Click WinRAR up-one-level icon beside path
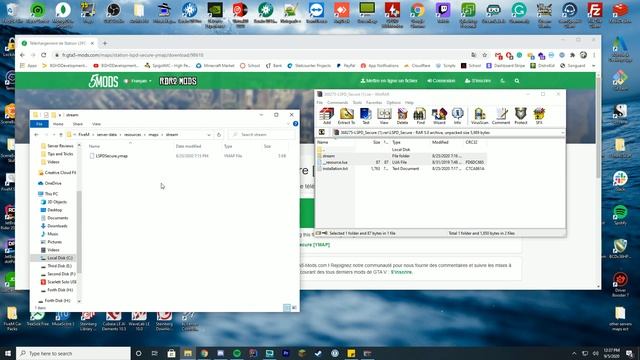This screenshot has width=640, height=360. [x=322, y=132]
